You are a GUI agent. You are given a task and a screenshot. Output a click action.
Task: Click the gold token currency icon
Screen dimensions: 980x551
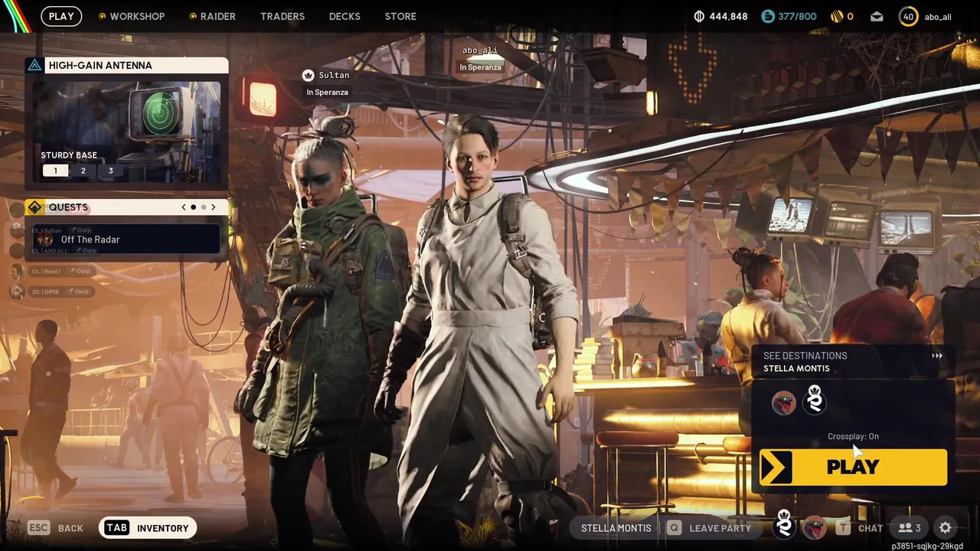(837, 16)
